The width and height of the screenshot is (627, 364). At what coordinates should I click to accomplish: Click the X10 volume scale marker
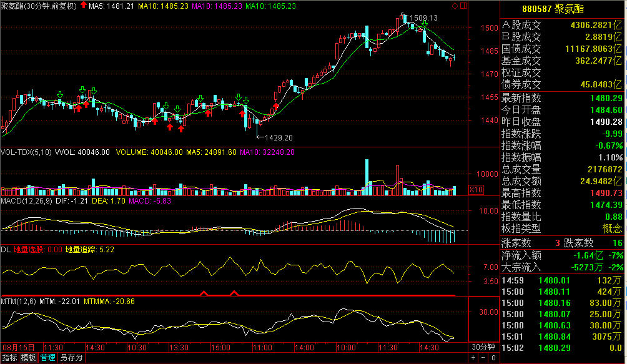click(476, 189)
